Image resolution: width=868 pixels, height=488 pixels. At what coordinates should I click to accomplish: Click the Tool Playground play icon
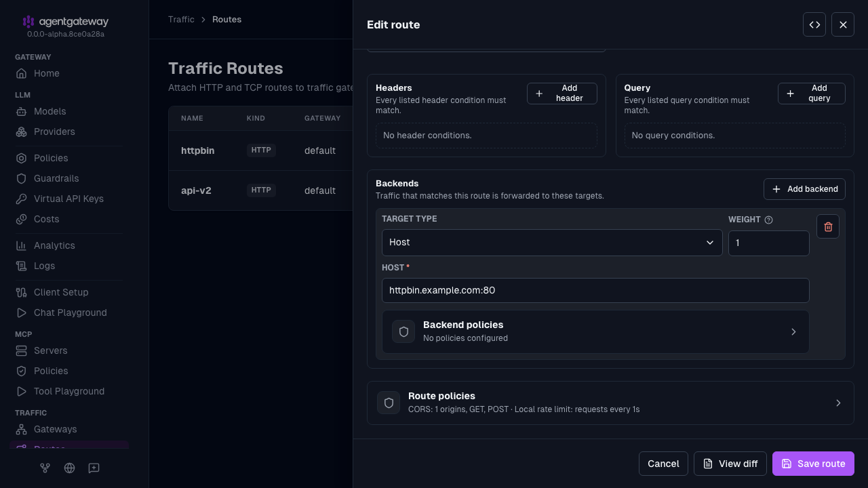[21, 391]
